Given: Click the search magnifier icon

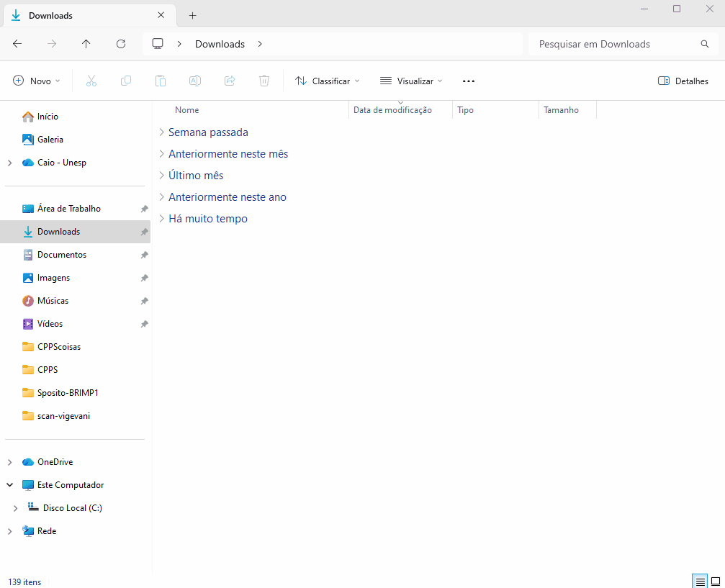Looking at the screenshot, I should pos(705,44).
